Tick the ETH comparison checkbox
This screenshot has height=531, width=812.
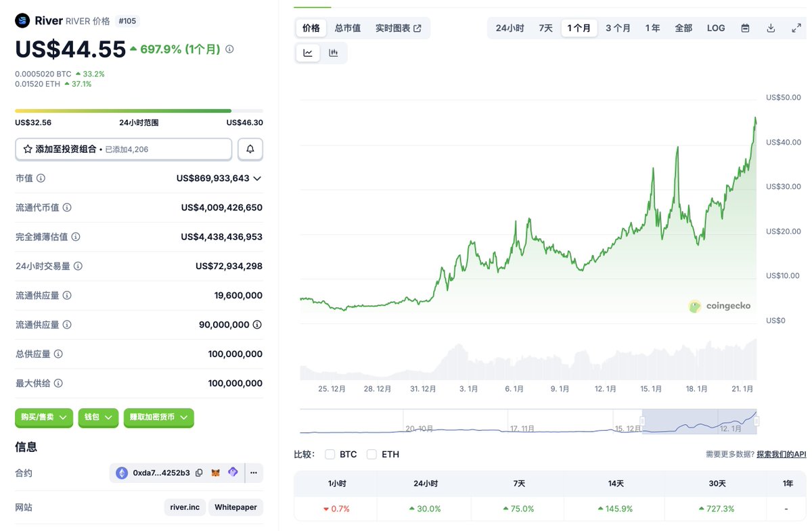[x=371, y=455]
